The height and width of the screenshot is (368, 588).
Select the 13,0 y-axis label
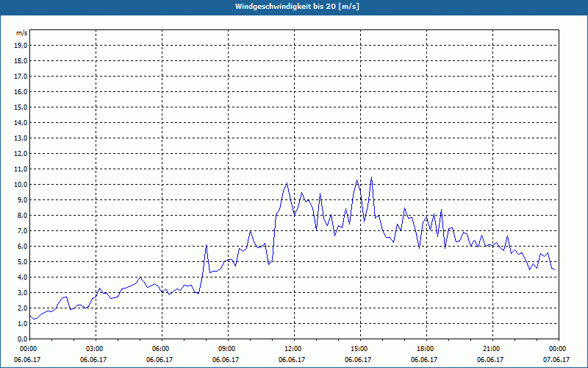[x=21, y=138]
